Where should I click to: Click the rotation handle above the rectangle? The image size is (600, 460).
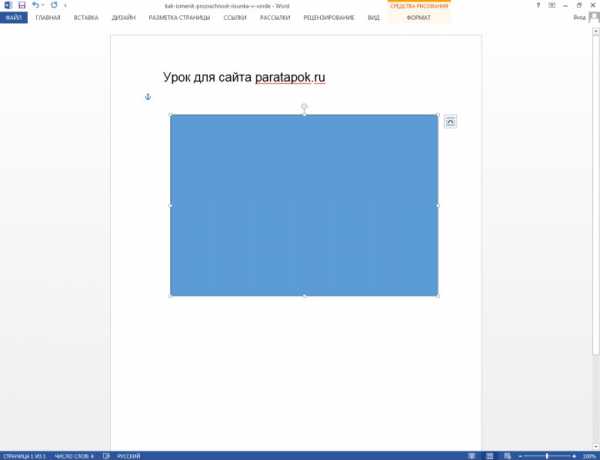point(304,106)
